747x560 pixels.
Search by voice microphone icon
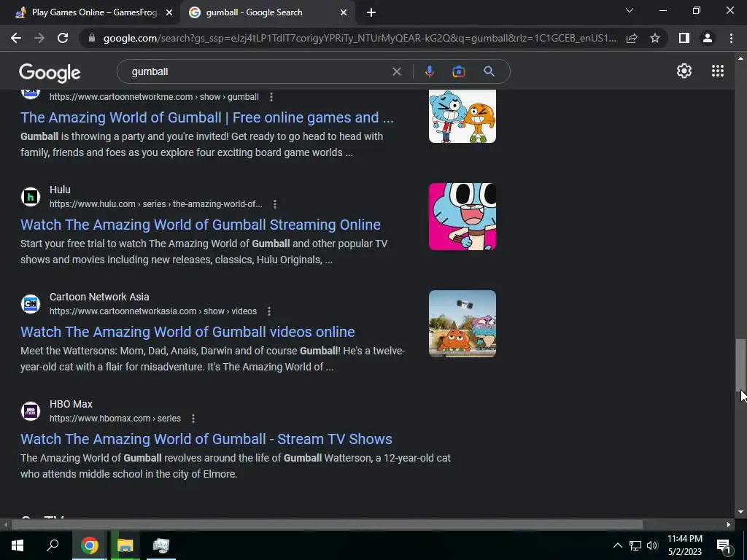(429, 71)
